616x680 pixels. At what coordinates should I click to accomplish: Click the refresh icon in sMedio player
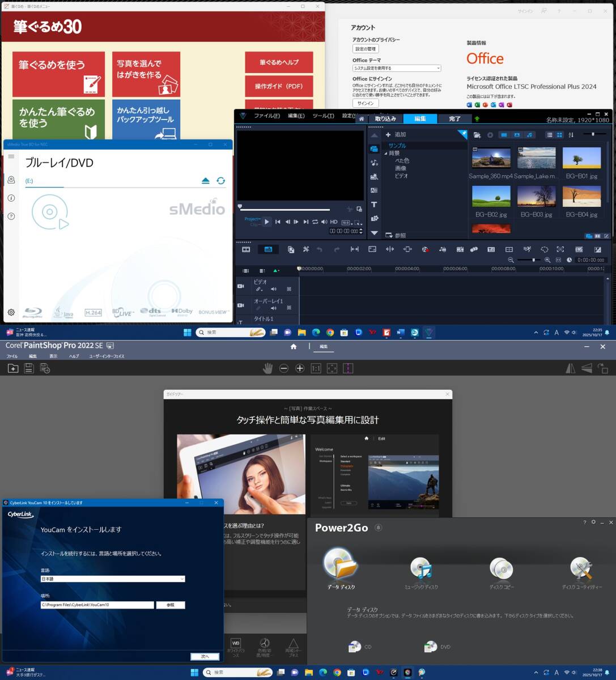pyautogui.click(x=220, y=181)
